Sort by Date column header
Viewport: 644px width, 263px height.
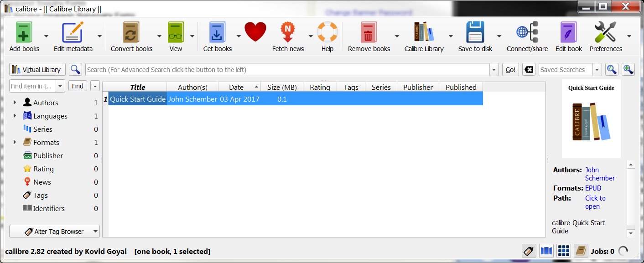click(x=239, y=87)
